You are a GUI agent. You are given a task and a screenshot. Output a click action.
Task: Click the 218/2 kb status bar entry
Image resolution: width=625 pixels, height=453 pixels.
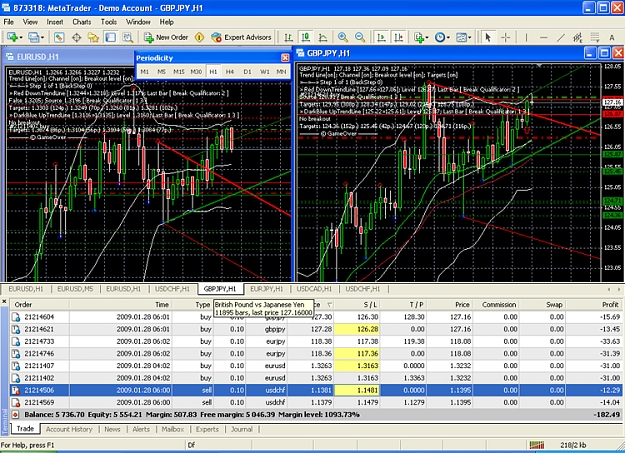tap(573, 445)
